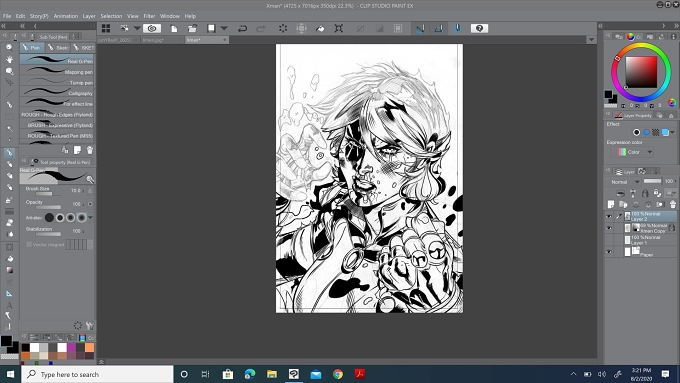Open Chrome from the taskbar
The height and width of the screenshot is (383, 680).
pyautogui.click(x=338, y=374)
